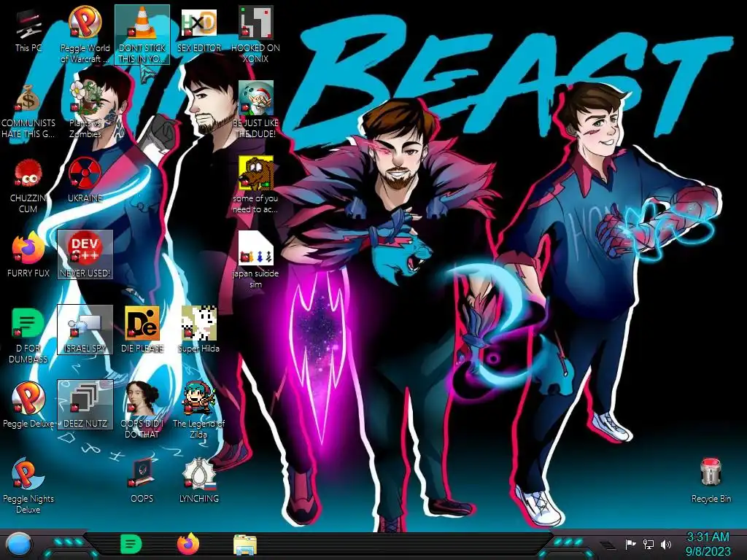
Task: Launch the Peggle Deluxe shortcut
Action: [x=28, y=405]
